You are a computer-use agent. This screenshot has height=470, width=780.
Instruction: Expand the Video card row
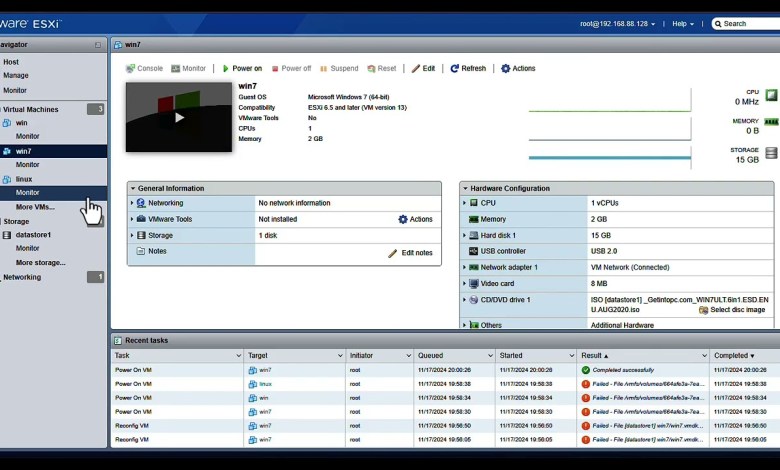click(465, 283)
